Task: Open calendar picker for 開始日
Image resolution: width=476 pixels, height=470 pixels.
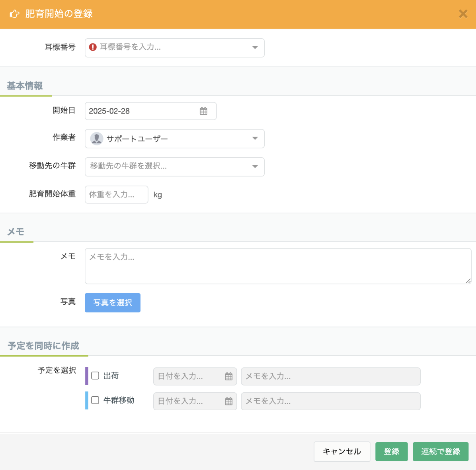Action: click(x=203, y=111)
